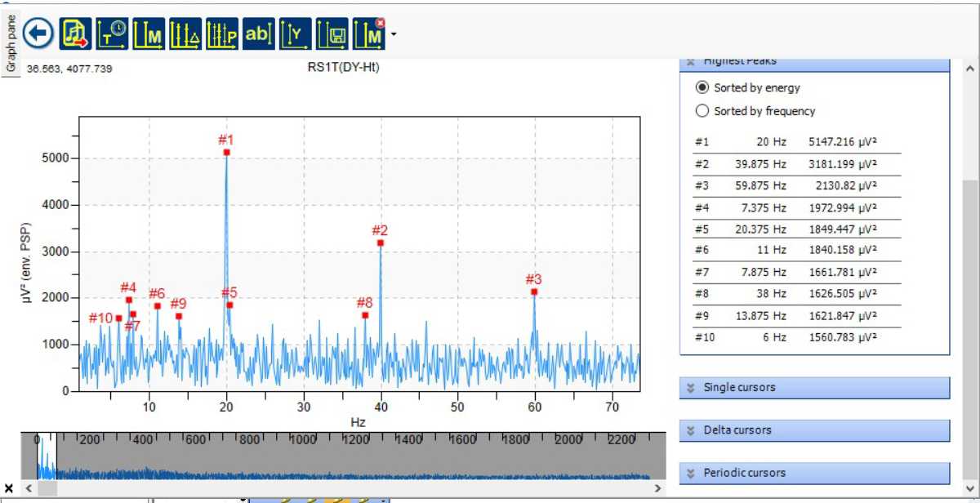Open the time signal (T clock) graph tool
The width and height of the screenshot is (980, 503).
point(112,33)
